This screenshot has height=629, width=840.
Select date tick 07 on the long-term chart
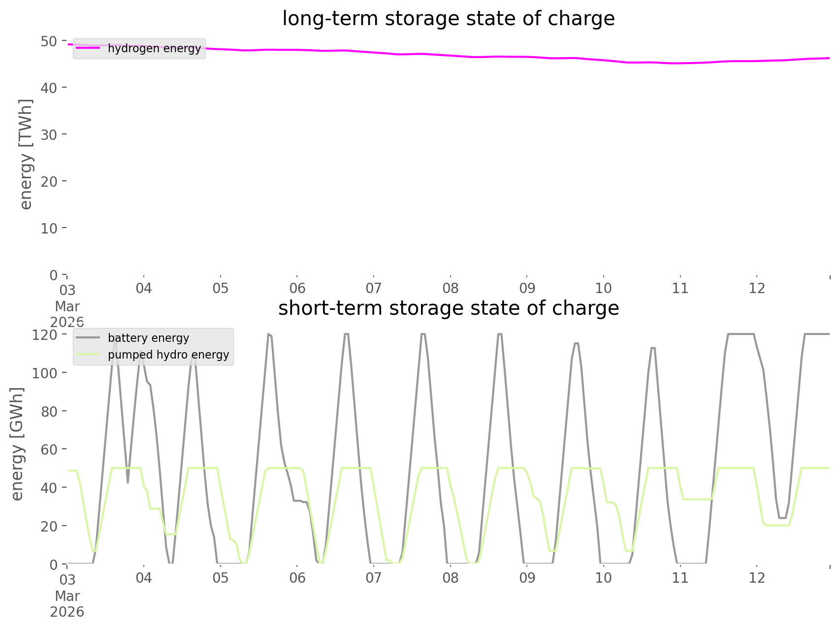pyautogui.click(x=374, y=288)
